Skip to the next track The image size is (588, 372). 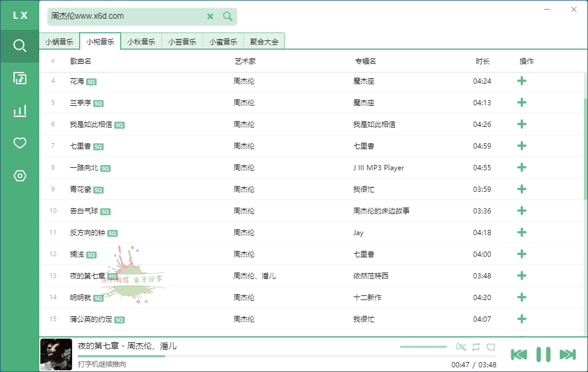(x=566, y=353)
